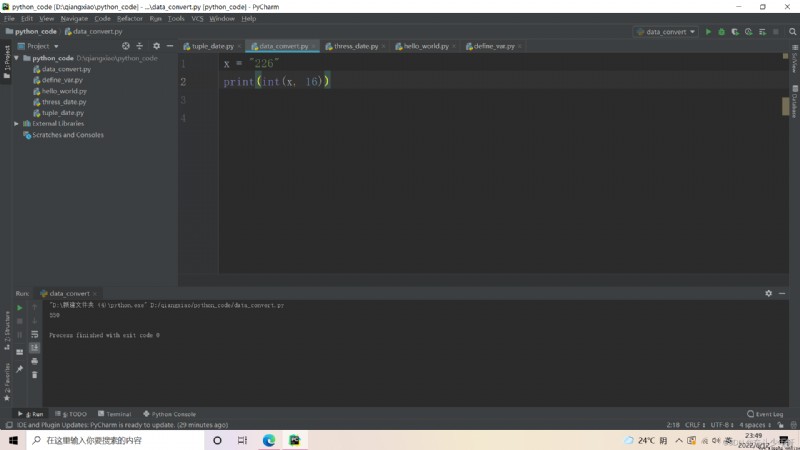800x450 pixels.
Task: Open Structure tool window tab
Action: tap(7, 331)
